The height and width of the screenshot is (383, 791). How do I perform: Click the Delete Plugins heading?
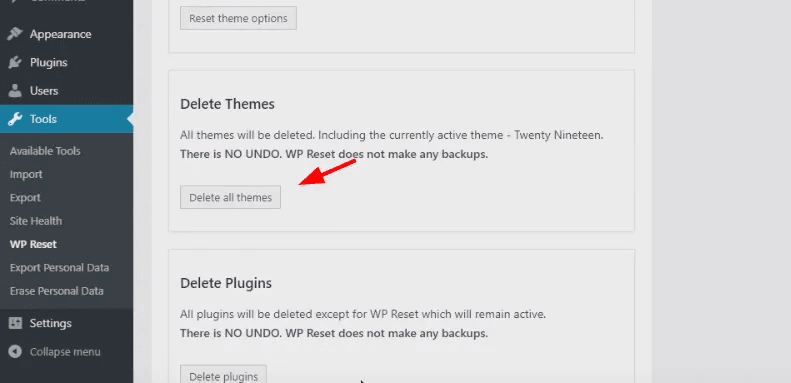pos(226,283)
